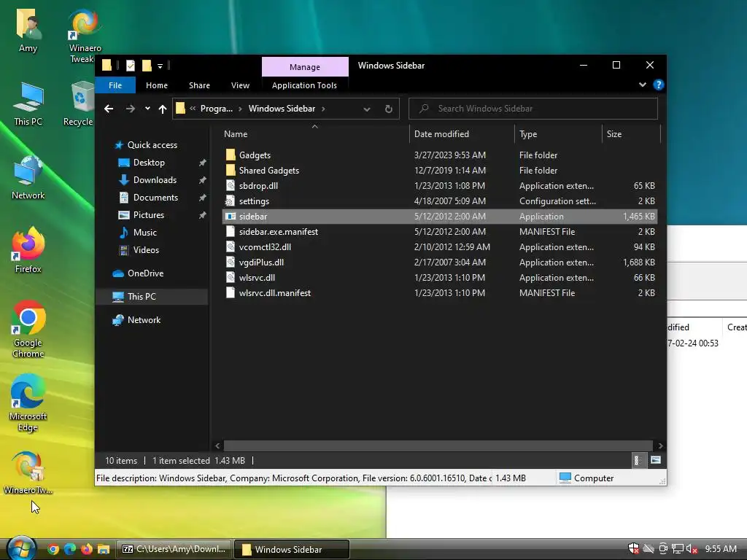
Task: Select the Gadgets folder
Action: click(x=439, y=155)
